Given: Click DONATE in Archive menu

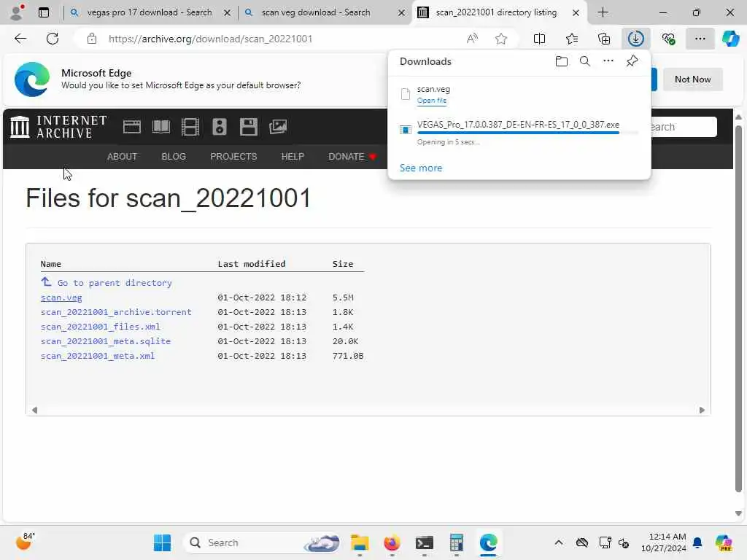Looking at the screenshot, I should click(x=352, y=157).
